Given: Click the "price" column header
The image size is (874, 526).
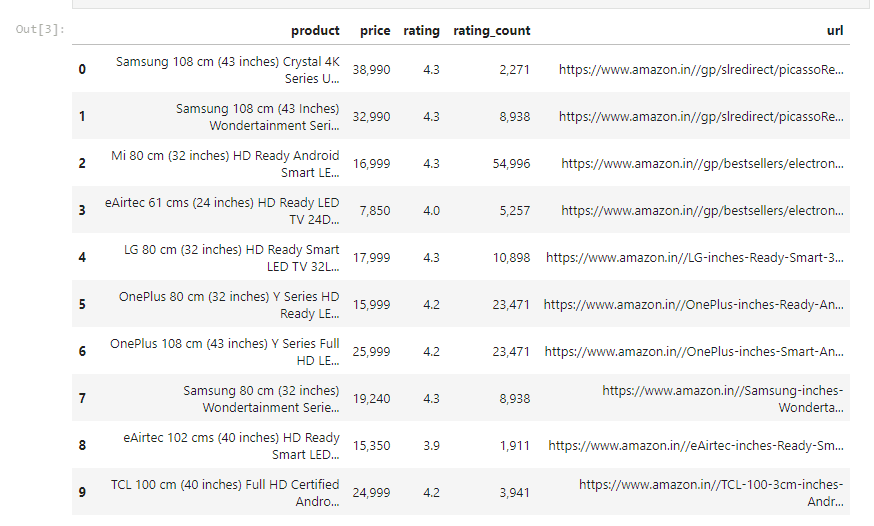Looking at the screenshot, I should click(375, 30).
